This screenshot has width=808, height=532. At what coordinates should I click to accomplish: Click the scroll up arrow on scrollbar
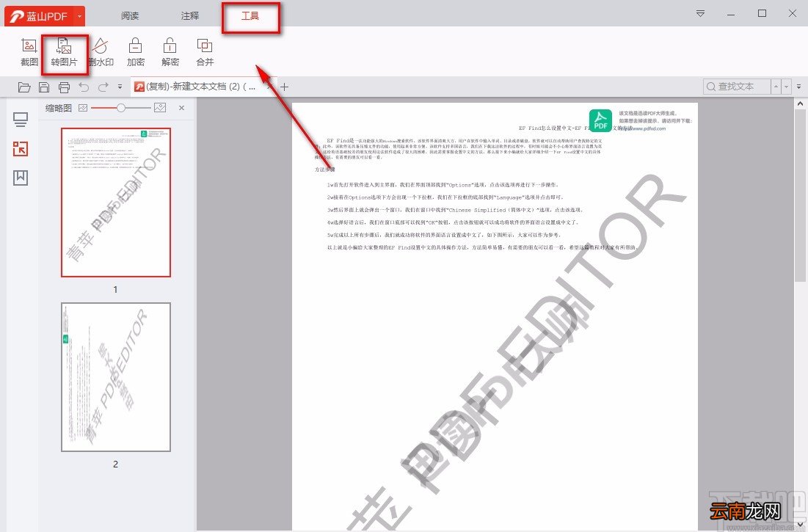pyautogui.click(x=800, y=104)
